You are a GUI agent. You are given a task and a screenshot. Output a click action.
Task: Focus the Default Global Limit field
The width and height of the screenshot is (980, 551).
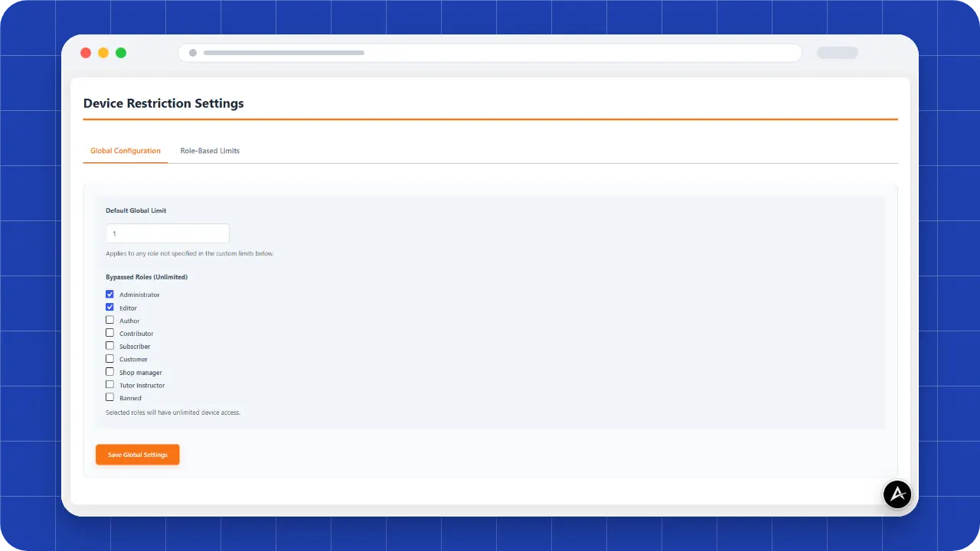(168, 233)
